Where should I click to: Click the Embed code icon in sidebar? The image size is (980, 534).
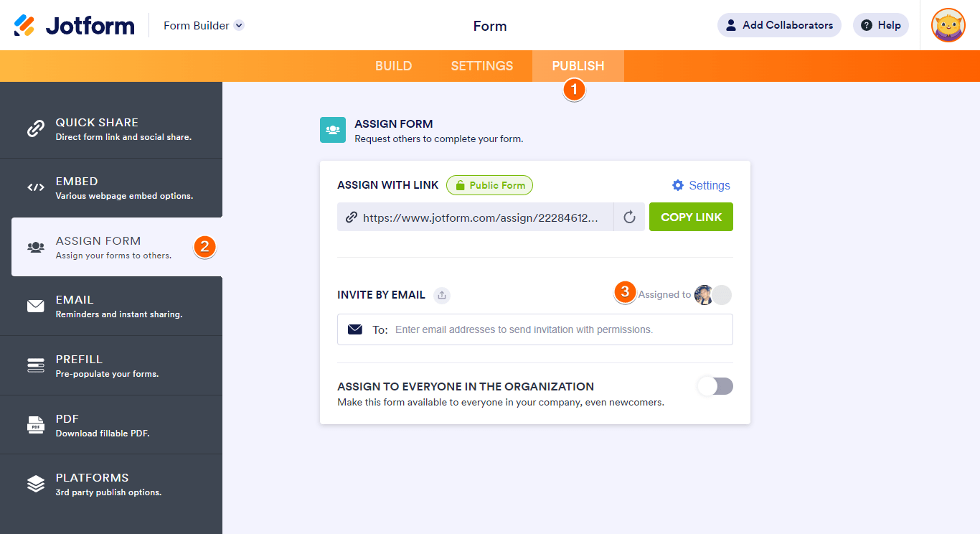pyautogui.click(x=35, y=187)
